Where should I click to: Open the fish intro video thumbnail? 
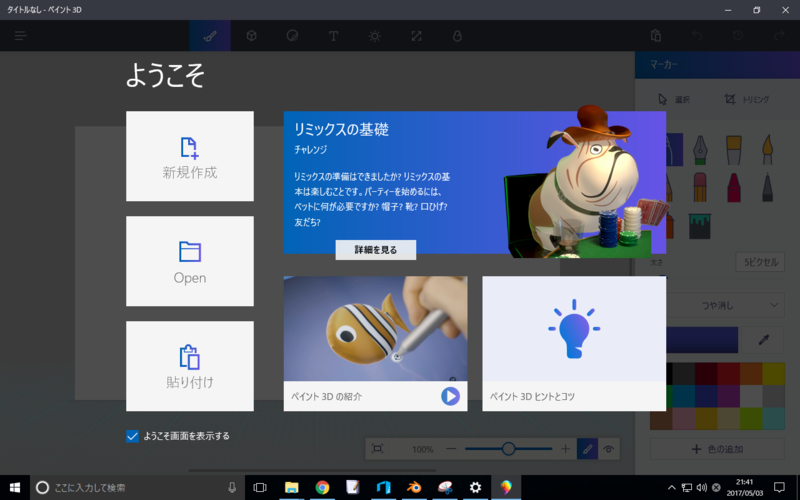coord(376,329)
